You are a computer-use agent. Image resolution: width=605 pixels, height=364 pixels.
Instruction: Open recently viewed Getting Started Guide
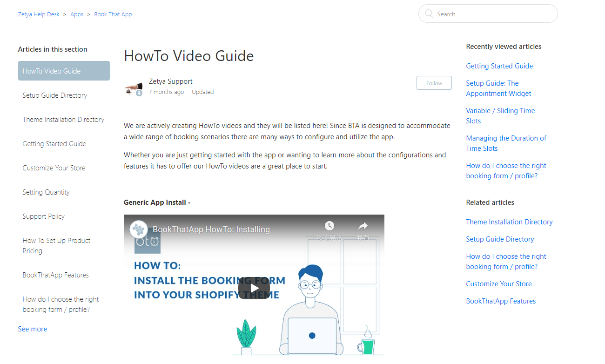499,66
